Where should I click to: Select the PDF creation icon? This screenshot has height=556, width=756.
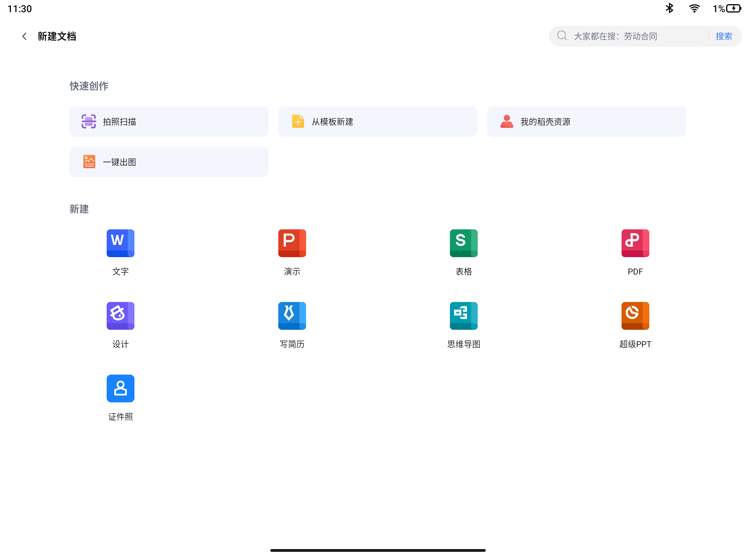[635, 243]
